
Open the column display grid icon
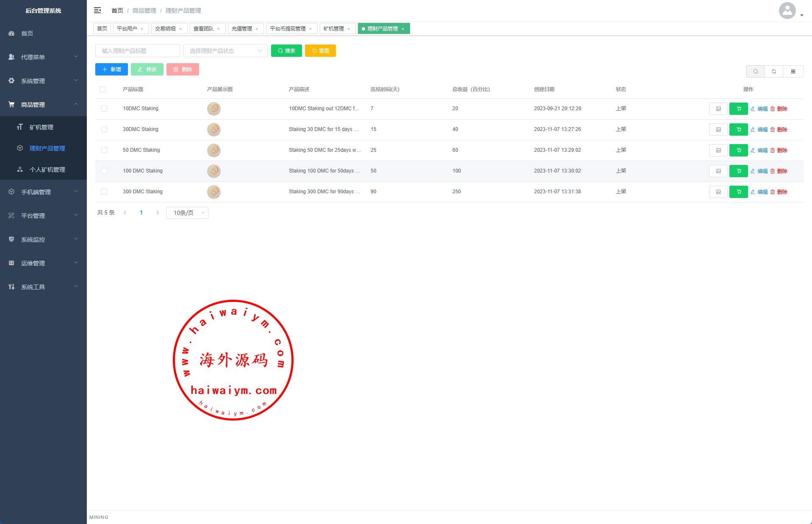793,72
